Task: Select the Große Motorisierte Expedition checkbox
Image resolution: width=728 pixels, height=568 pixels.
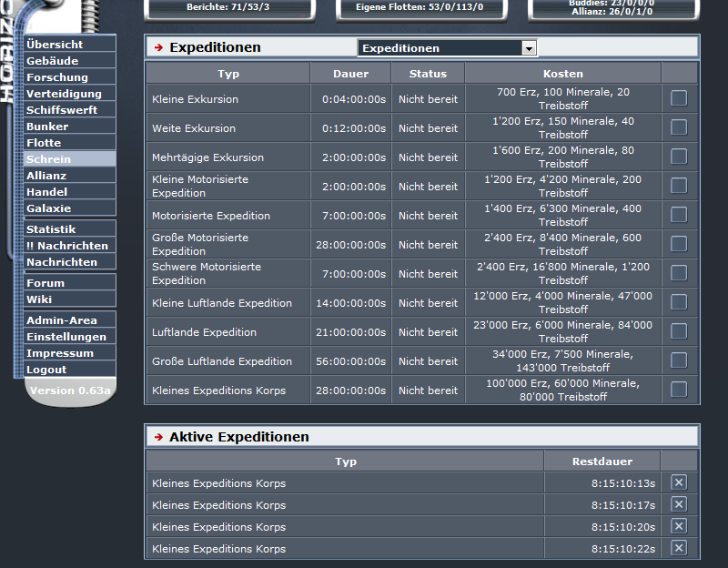Action: pos(679,244)
